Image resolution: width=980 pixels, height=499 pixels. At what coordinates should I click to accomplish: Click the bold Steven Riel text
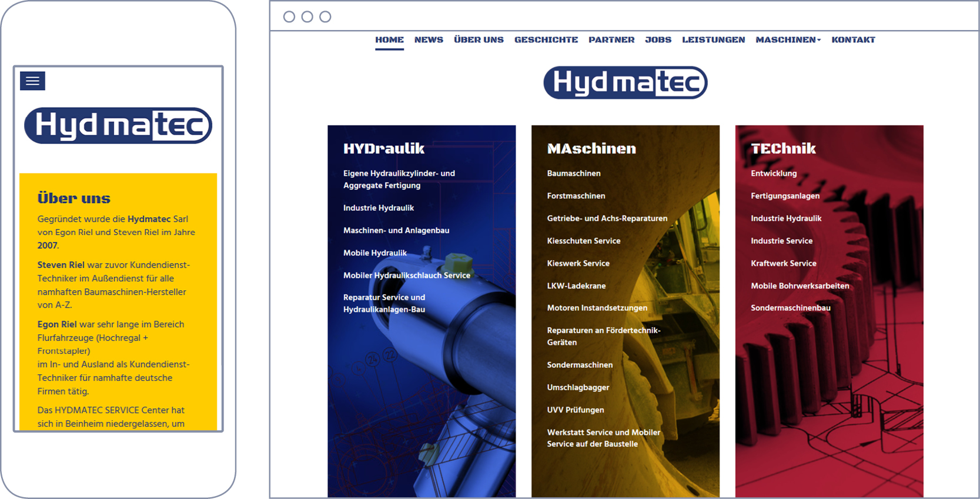[61, 265]
